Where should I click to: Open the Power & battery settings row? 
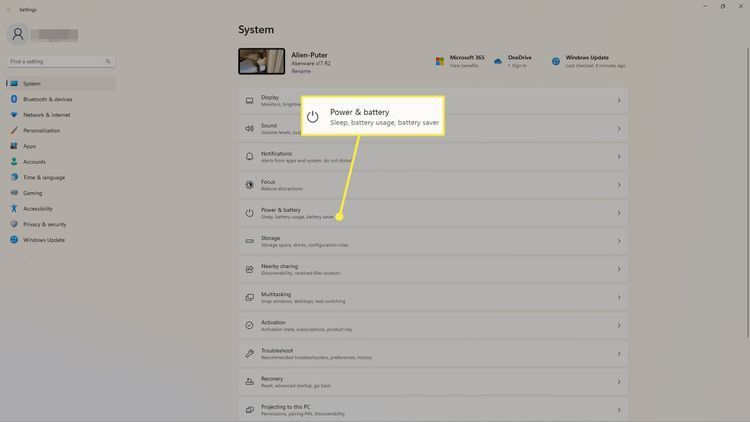tap(432, 213)
